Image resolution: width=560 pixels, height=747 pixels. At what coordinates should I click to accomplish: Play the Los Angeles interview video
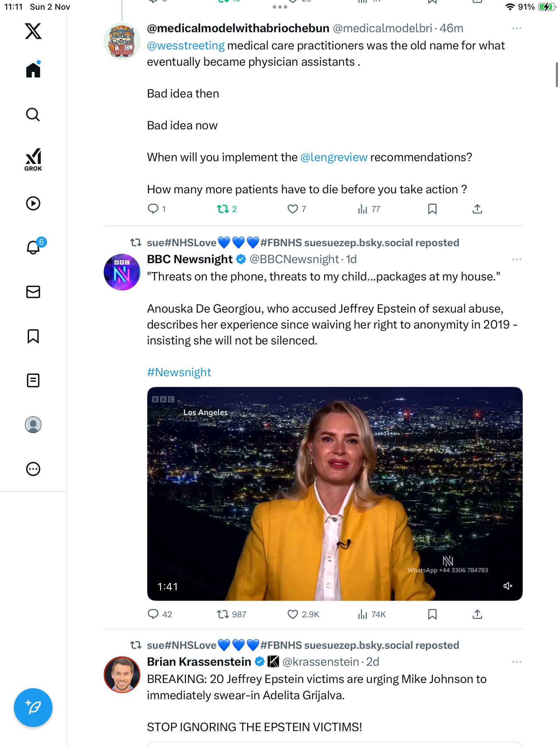tap(335, 494)
